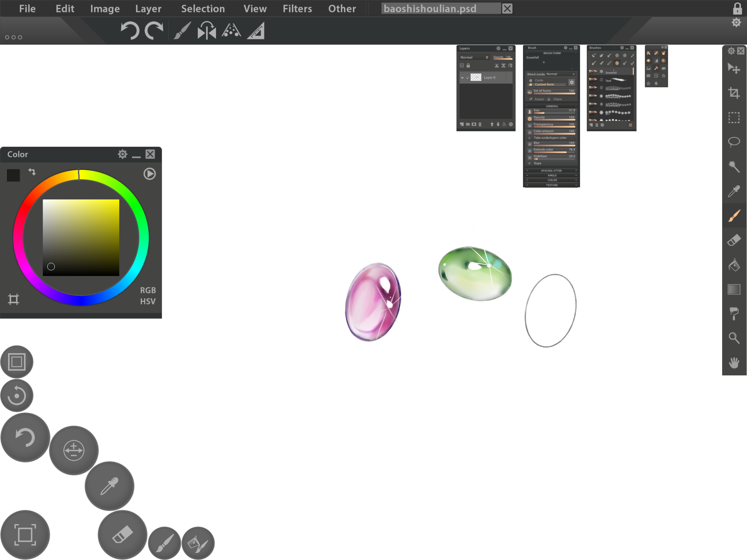Open the Selection menu
This screenshot has width=747, height=560.
coord(203,9)
